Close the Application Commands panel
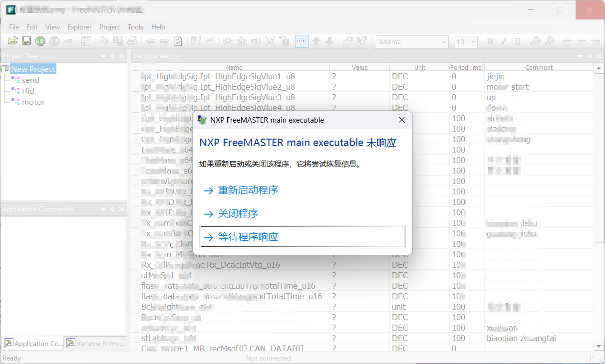Screen dimensions: 605x364 point(122,209)
